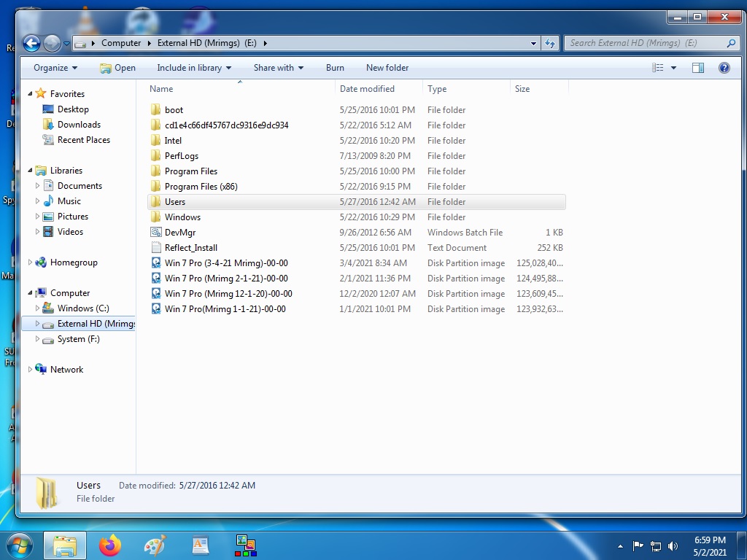747x560 pixels.
Task: Click Open in the toolbar
Action: pos(117,68)
